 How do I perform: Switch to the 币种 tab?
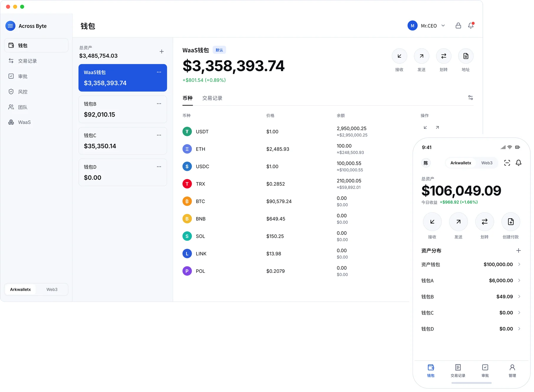187,98
